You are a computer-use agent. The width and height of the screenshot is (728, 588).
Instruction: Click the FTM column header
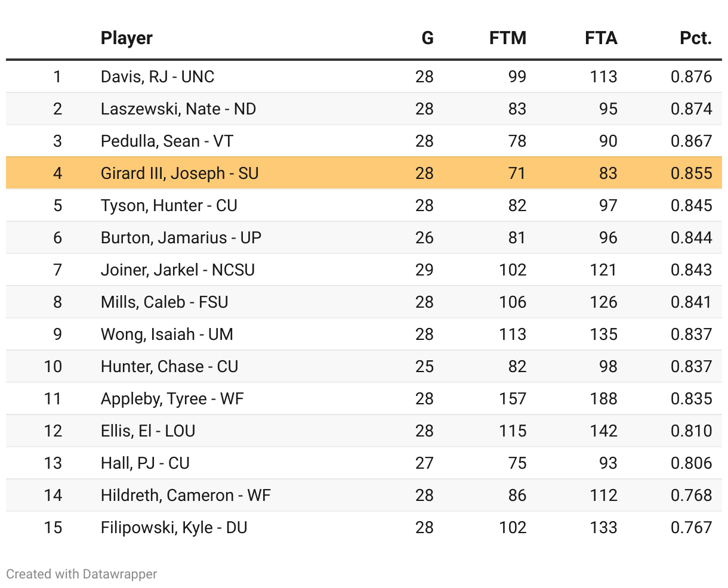(507, 38)
